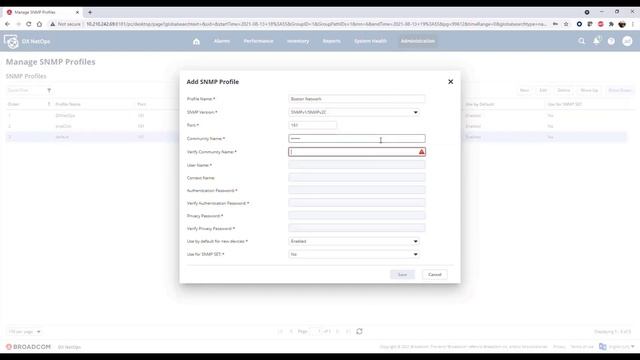Close the Add SNMP Profile dialog
The image size is (640, 360).
pos(451,82)
